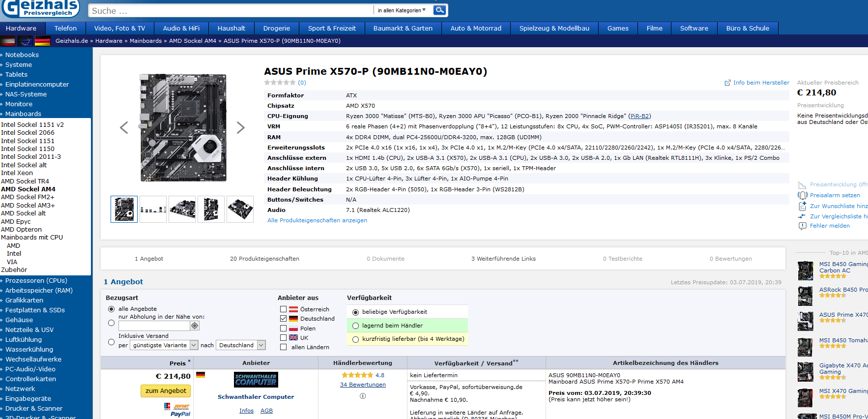Click the PayPal payment logo
This screenshot has width=868, height=419.
tap(180, 414)
